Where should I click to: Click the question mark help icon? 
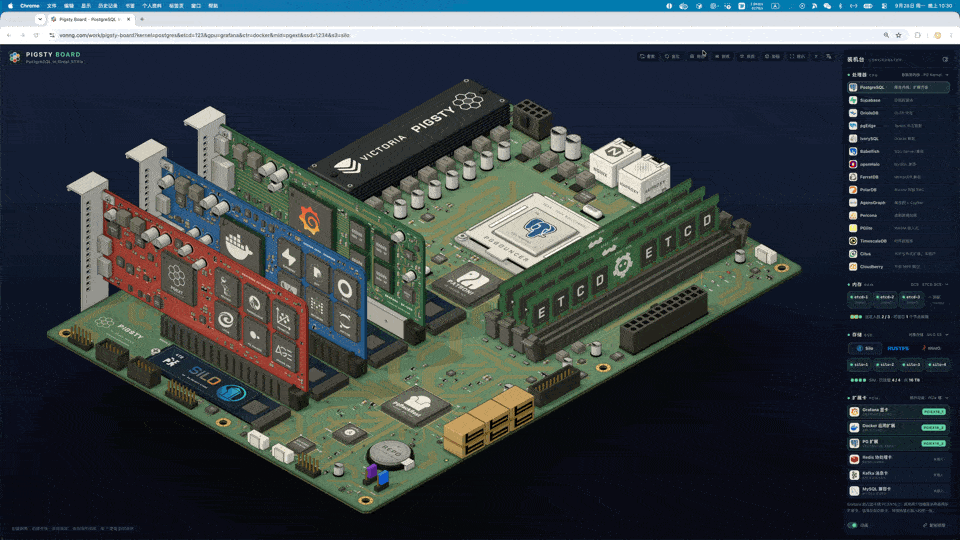[x=816, y=56]
